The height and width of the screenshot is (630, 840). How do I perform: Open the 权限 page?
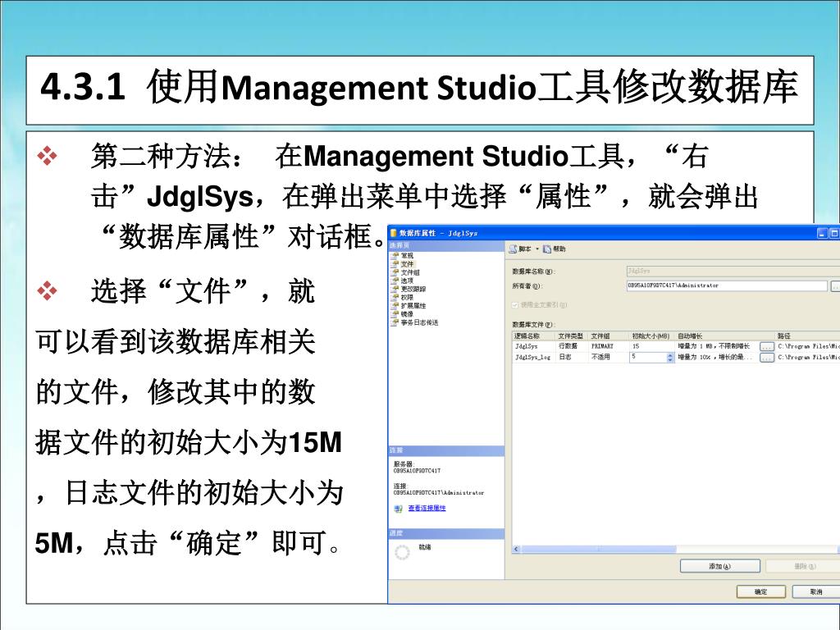[x=407, y=297]
